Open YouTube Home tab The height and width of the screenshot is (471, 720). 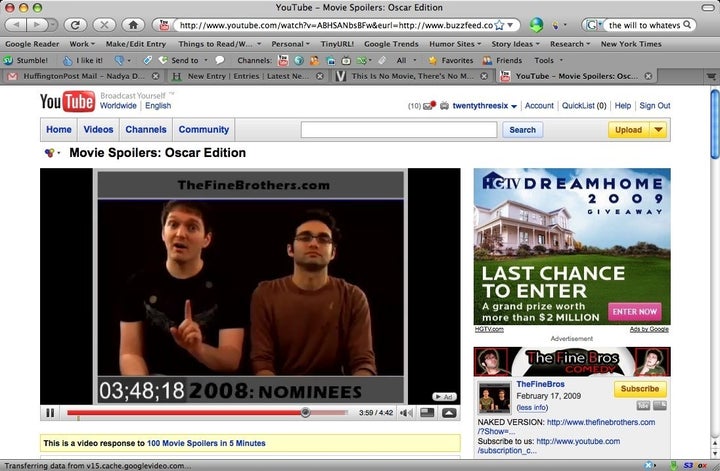[59, 129]
